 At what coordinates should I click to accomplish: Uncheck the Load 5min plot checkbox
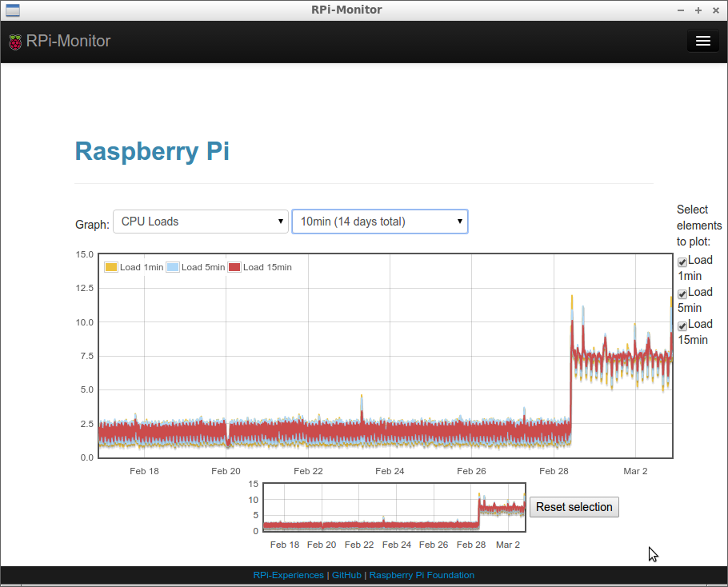pyautogui.click(x=682, y=294)
